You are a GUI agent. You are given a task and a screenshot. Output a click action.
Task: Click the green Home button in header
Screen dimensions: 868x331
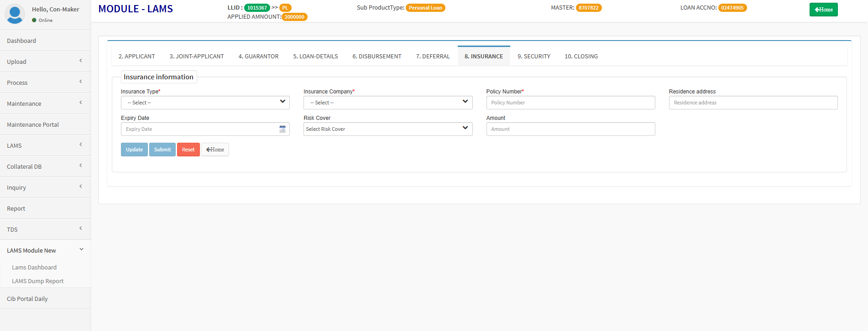823,10
